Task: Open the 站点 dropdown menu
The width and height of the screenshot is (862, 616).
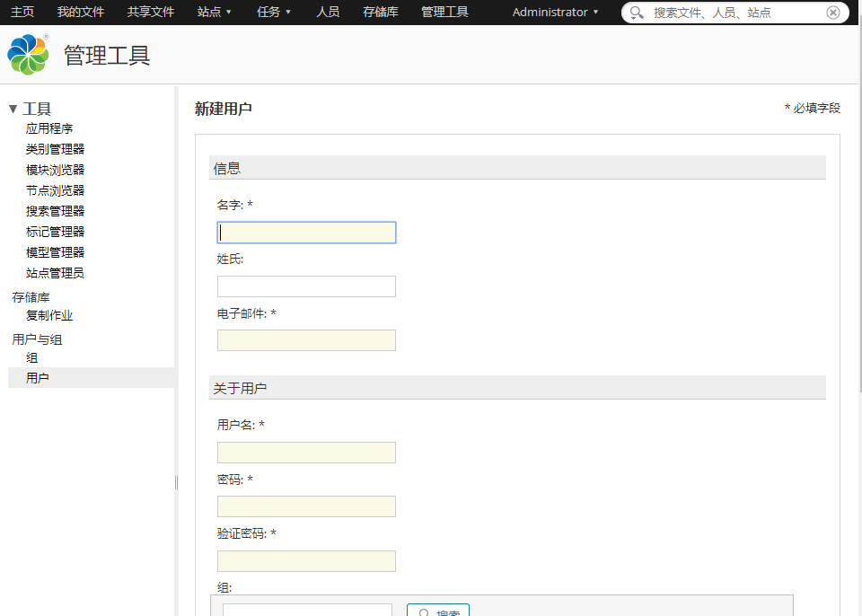Action: pos(215,12)
